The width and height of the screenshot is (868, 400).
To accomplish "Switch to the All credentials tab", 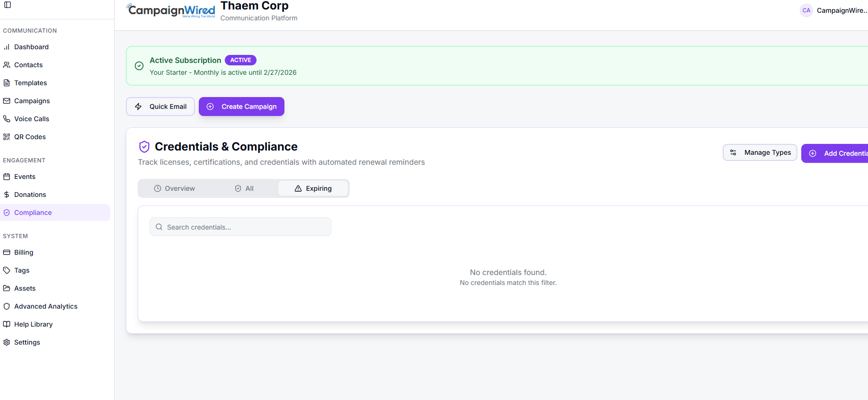I will [244, 188].
